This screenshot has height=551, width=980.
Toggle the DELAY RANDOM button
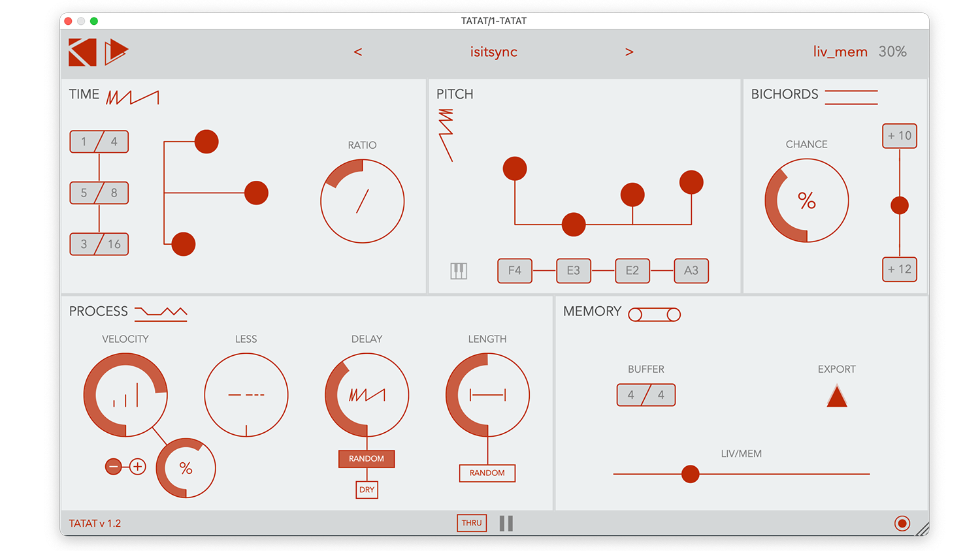367,459
